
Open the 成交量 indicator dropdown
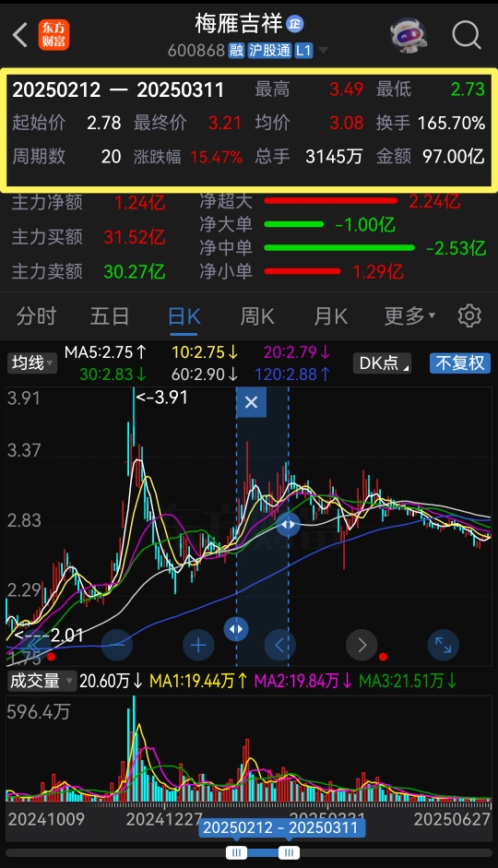click(41, 681)
